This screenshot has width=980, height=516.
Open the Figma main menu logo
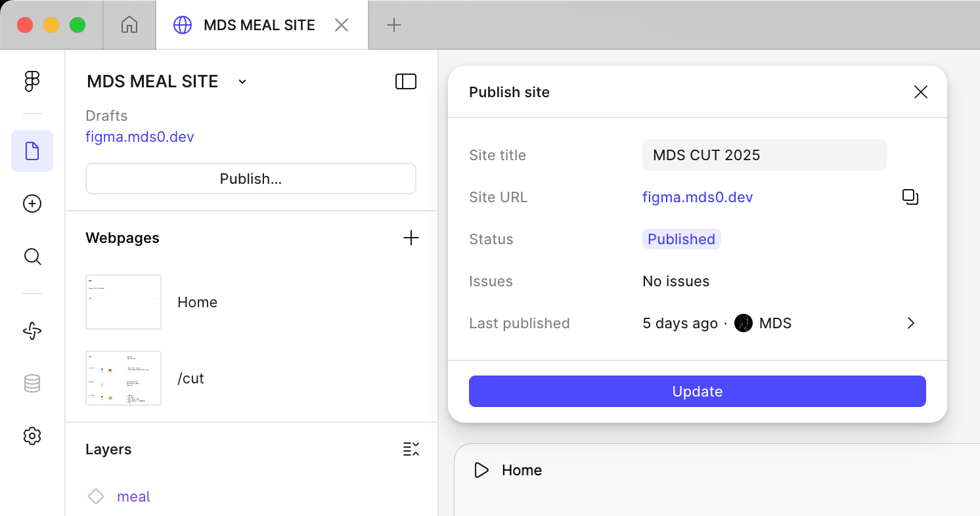[x=32, y=81]
